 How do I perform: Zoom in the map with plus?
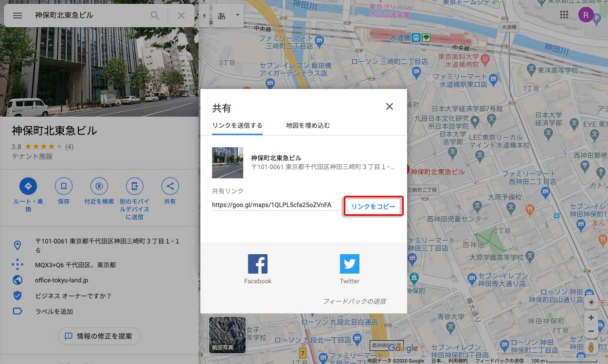(591, 318)
